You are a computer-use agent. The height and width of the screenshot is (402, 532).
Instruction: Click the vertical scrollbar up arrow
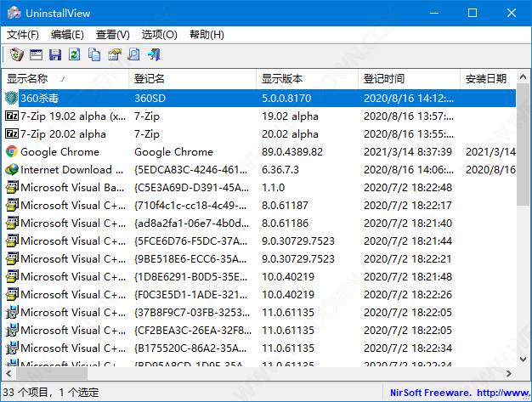523,77
